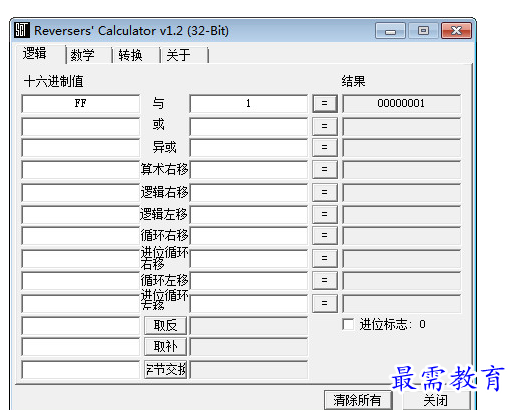The width and height of the screenshot is (513, 410).
Task: Click the right input field of 逻辑右移 row
Action: point(248,192)
